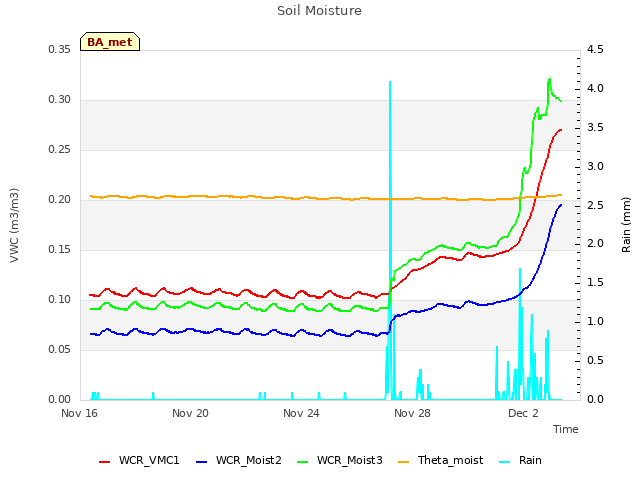
Task: Click the 0.10 VWC axis value
Action: click(60, 300)
